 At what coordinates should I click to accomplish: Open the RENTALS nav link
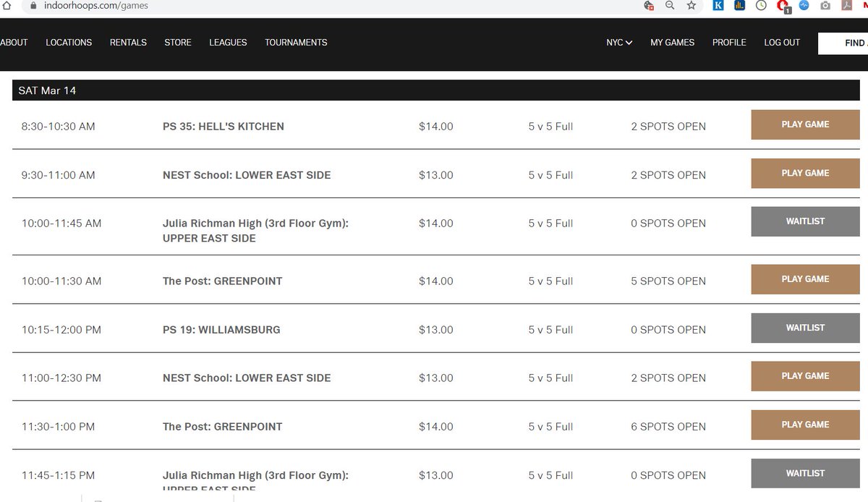(x=128, y=42)
